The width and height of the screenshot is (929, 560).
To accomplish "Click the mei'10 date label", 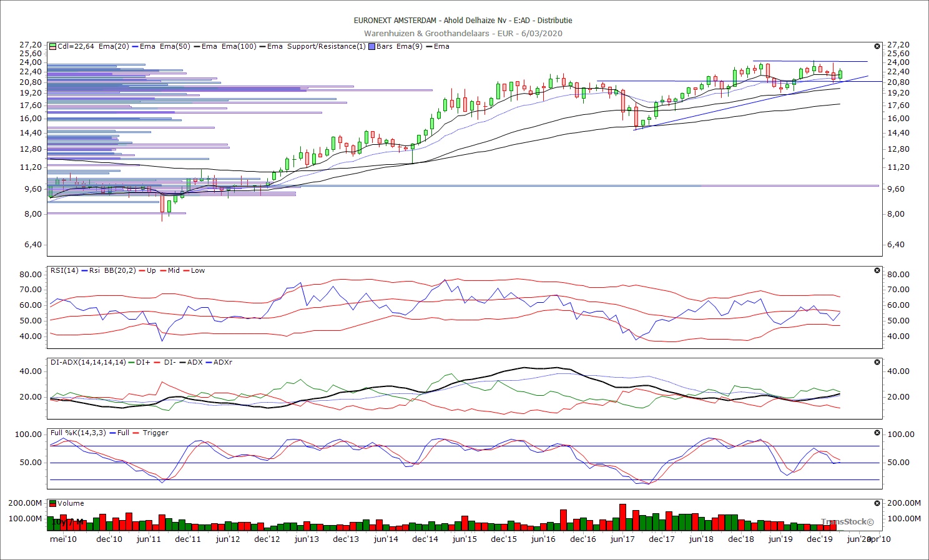I will click(x=63, y=539).
